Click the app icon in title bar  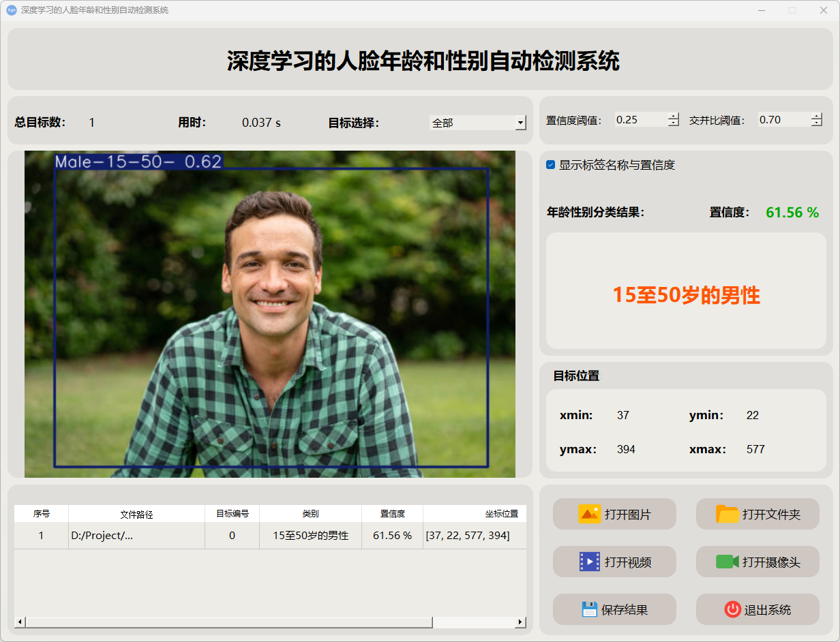point(11,10)
